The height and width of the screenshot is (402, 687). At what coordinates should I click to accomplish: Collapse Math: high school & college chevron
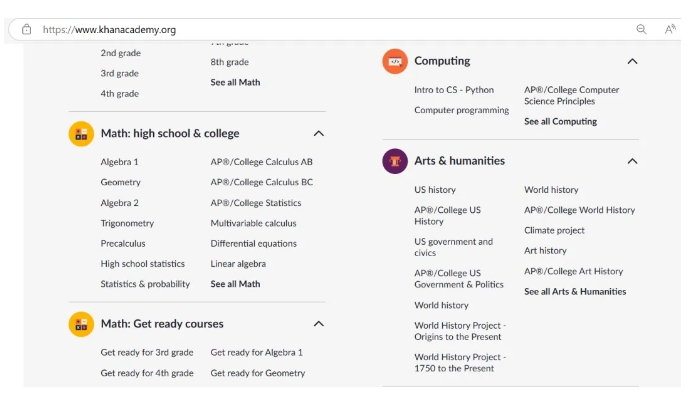pos(318,133)
